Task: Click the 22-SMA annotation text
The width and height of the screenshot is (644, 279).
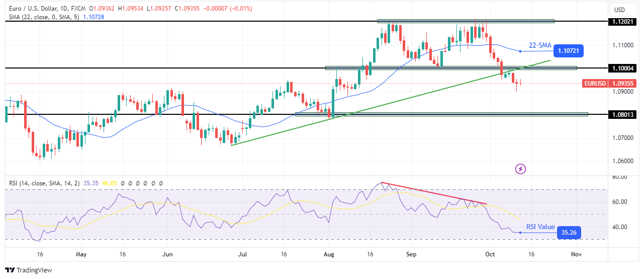Action: pyautogui.click(x=539, y=45)
